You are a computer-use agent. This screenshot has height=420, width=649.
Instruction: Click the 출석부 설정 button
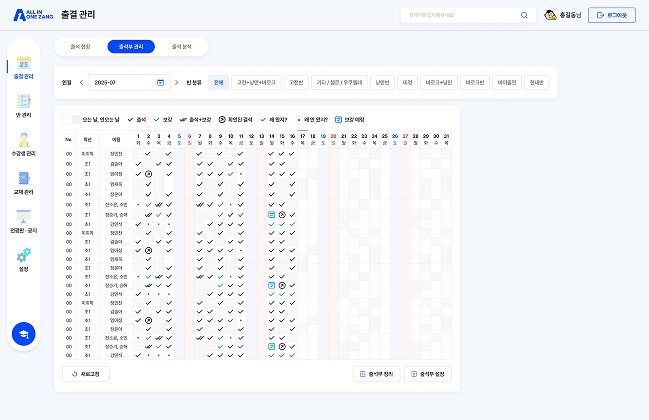(x=428, y=374)
